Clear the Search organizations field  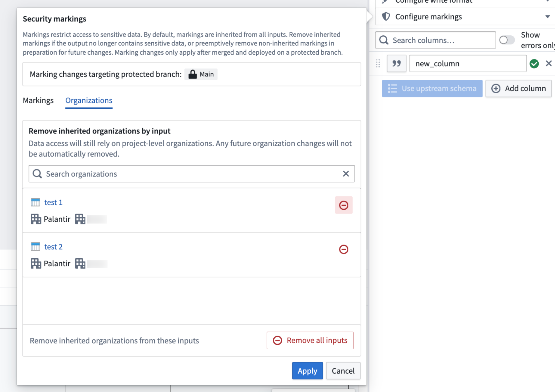coord(346,174)
